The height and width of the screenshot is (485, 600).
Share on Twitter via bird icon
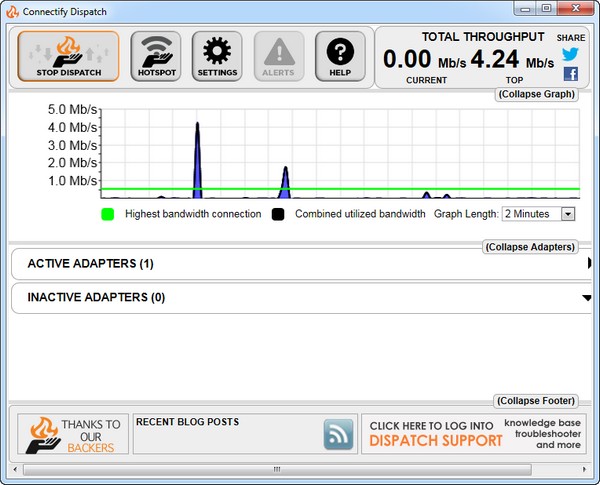point(570,54)
